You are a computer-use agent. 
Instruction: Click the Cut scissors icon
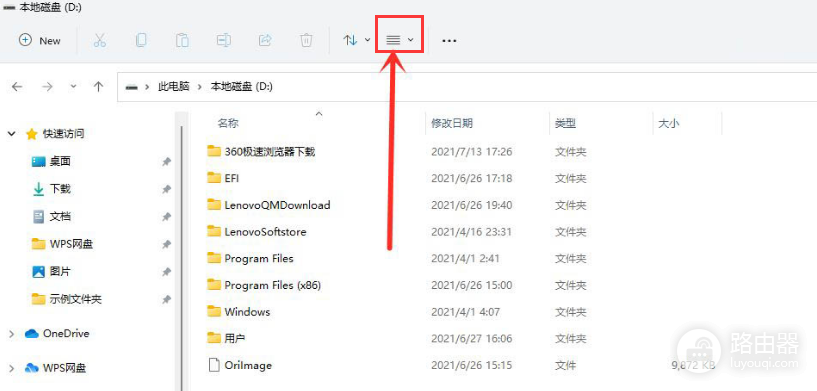pos(100,40)
